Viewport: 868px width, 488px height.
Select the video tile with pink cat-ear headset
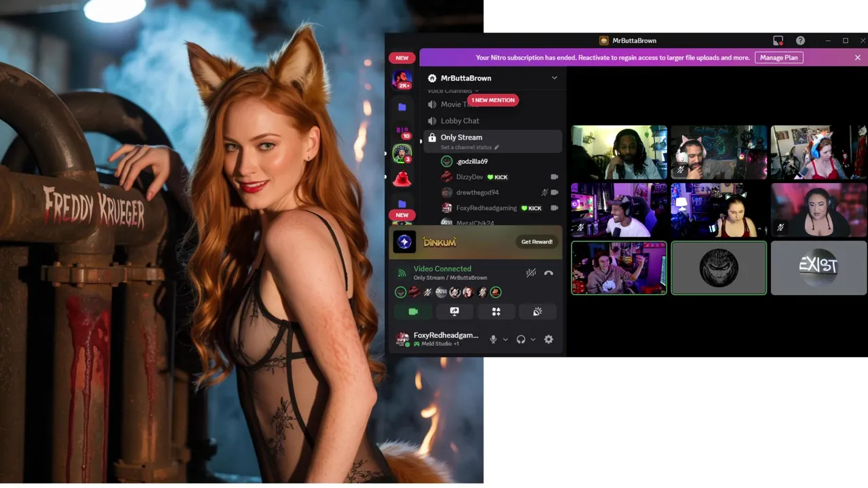point(719,152)
